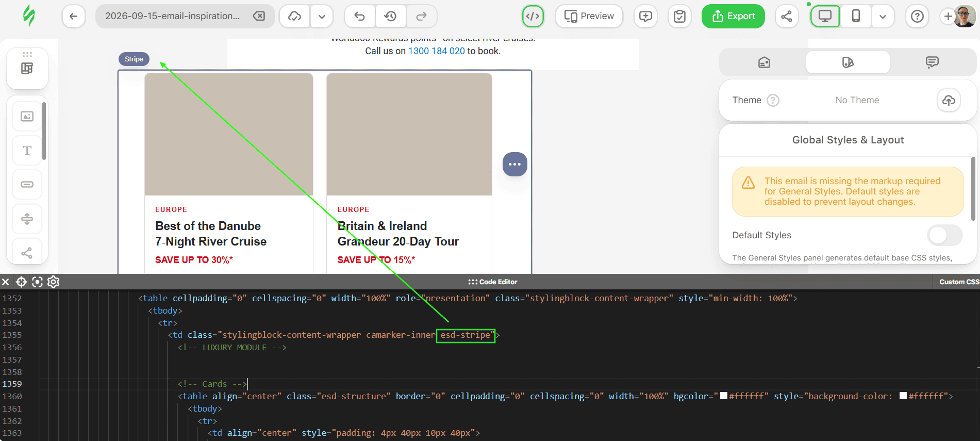Clear the email file name field
980x441 pixels.
(259, 17)
